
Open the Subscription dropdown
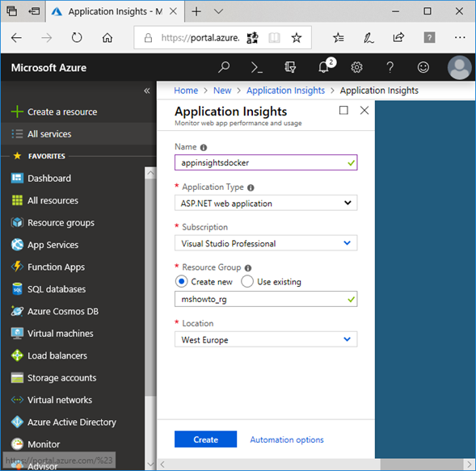point(266,243)
